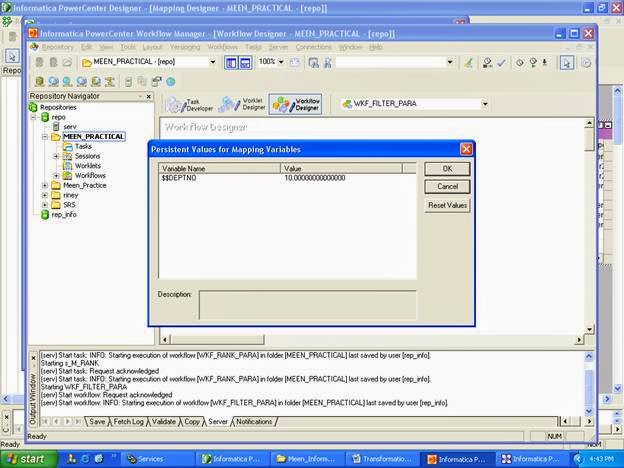This screenshot has height=468, width=624.
Task: Click OK in Persistent Values dialog
Action: point(447,169)
